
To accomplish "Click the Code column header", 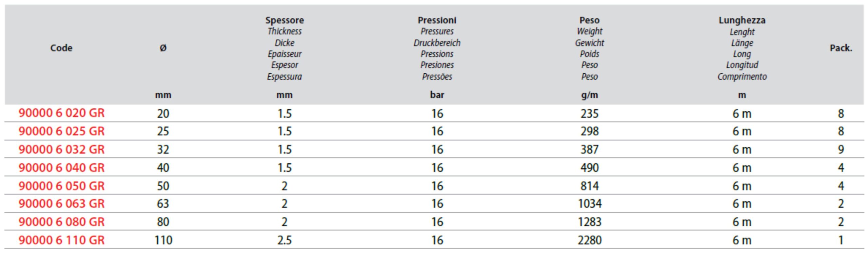I will [61, 48].
